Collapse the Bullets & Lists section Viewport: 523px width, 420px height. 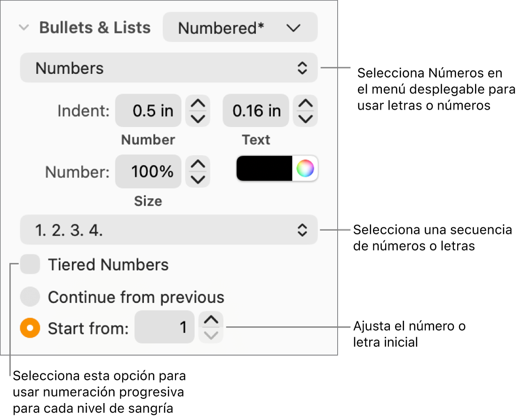coord(24,27)
